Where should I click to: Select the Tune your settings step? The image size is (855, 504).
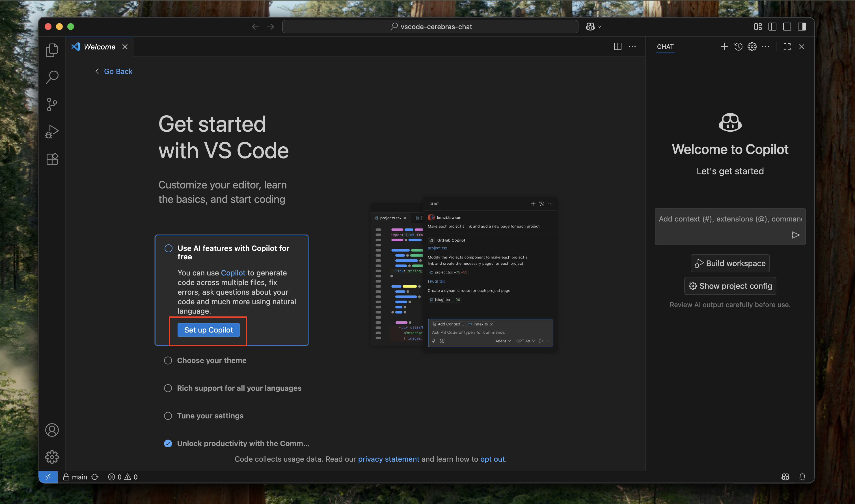210,416
